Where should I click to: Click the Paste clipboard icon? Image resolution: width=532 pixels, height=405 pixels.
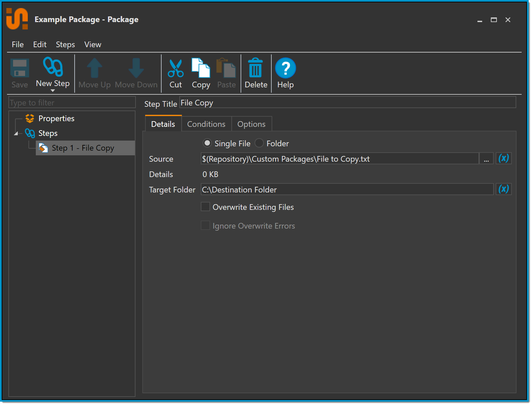(226, 68)
